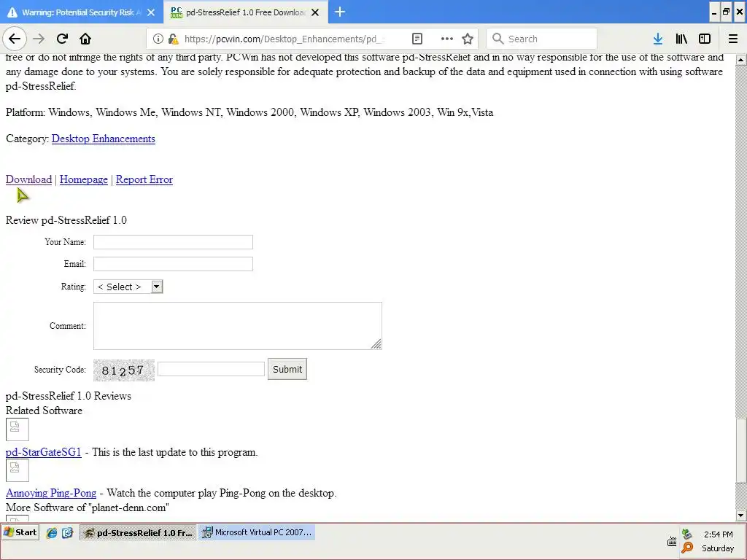Click the address bar URL

285,39
